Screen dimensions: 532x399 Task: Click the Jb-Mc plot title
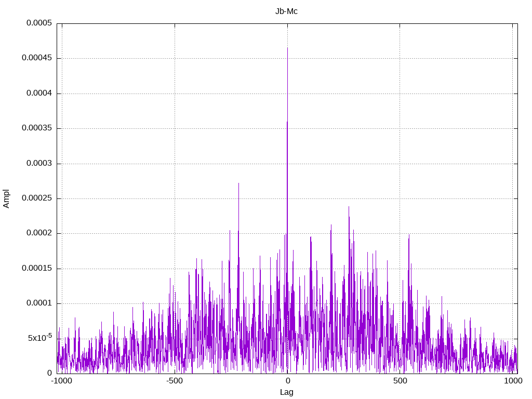coord(286,11)
